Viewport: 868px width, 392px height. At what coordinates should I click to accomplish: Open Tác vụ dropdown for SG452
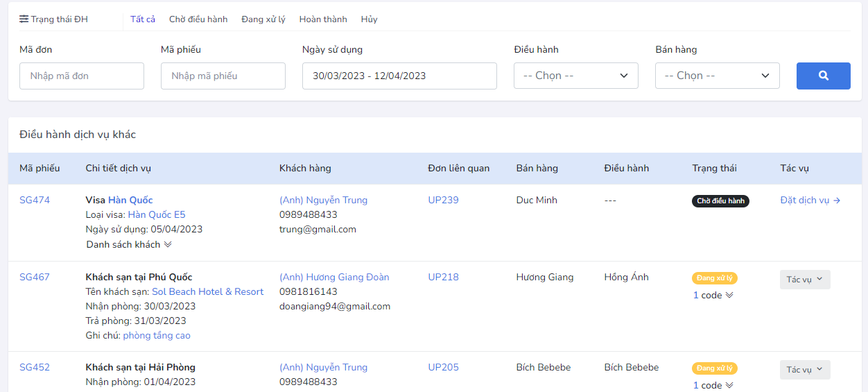(x=804, y=370)
